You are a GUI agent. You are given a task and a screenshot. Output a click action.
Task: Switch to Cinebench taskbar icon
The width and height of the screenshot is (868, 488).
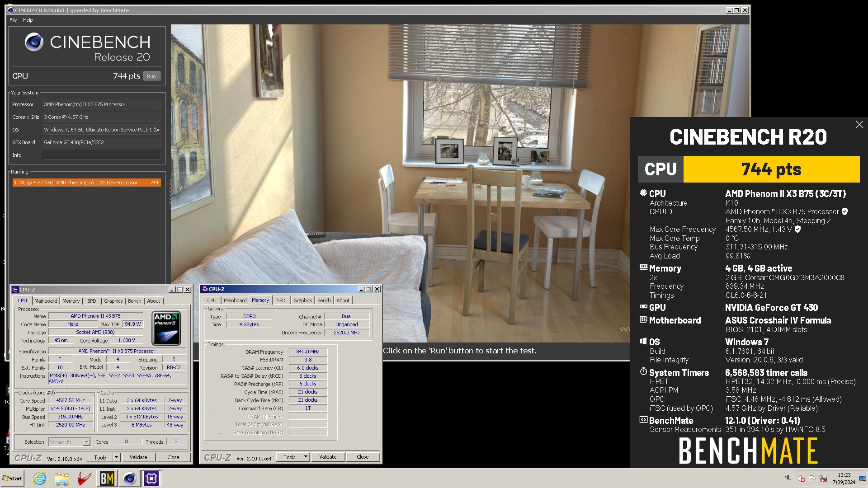tap(129, 478)
